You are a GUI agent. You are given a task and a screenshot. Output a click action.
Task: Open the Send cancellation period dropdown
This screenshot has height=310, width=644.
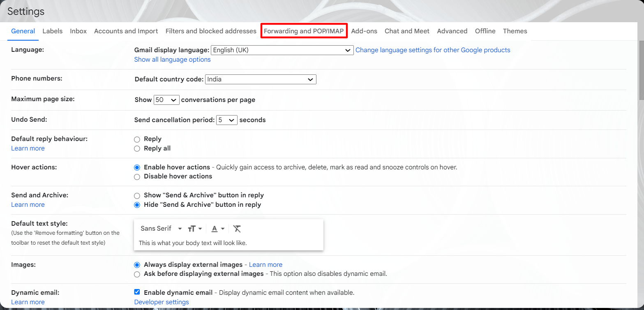226,120
